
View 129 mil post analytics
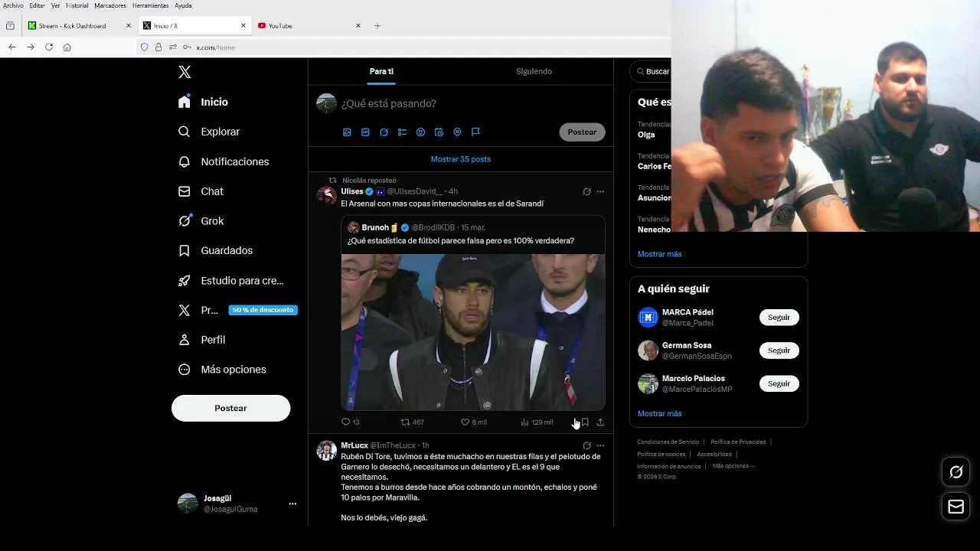537,422
